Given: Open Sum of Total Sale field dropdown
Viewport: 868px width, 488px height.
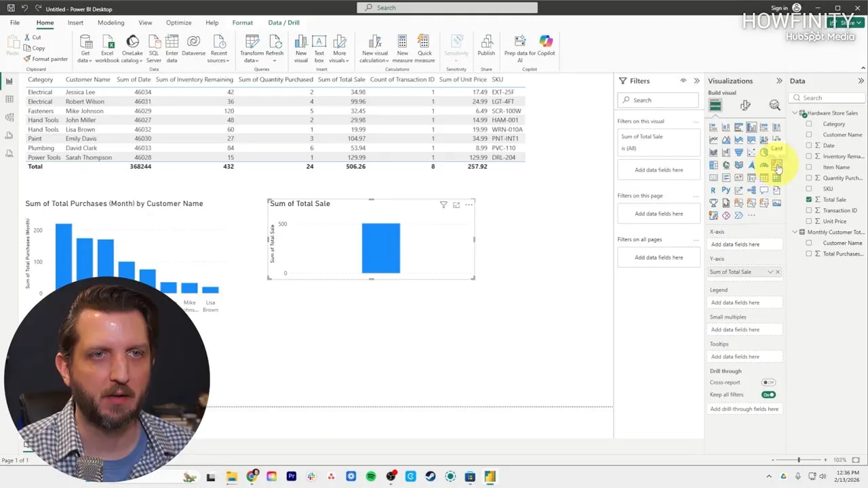Looking at the screenshot, I should click(770, 272).
